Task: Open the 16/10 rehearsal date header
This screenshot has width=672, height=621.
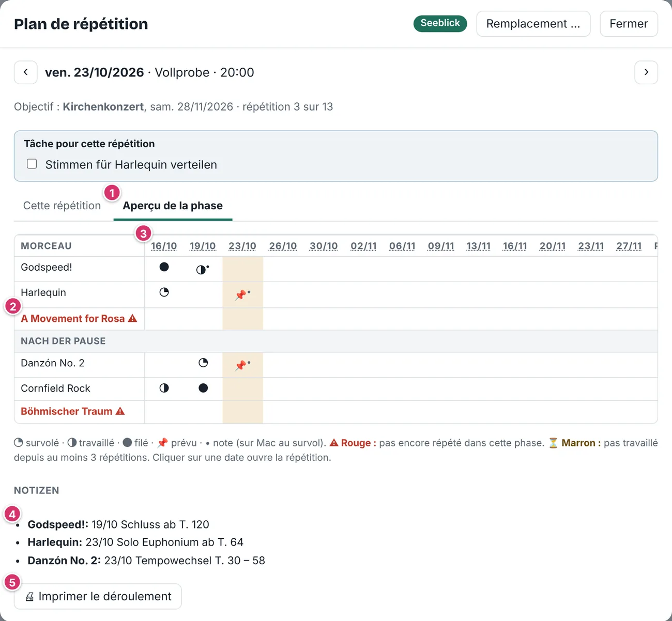Action: (x=164, y=246)
